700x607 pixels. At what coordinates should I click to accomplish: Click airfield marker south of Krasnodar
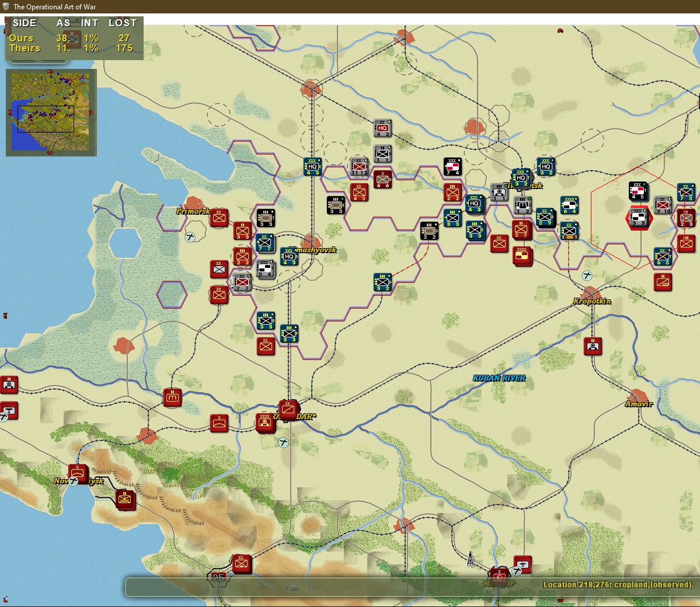click(284, 442)
